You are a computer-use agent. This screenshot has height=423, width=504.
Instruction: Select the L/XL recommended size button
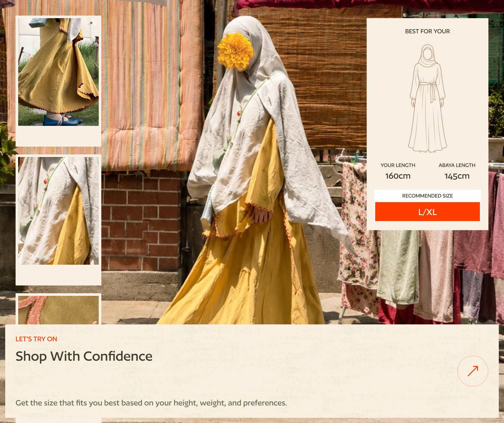[427, 212]
